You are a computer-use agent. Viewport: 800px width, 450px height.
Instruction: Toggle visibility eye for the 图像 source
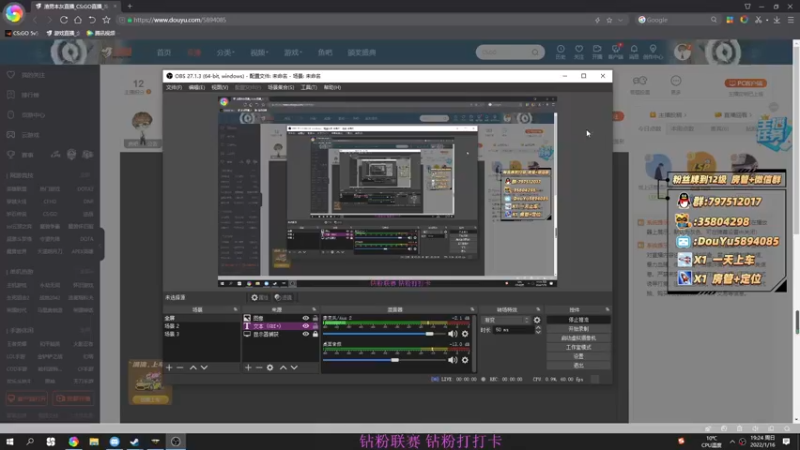coord(306,318)
